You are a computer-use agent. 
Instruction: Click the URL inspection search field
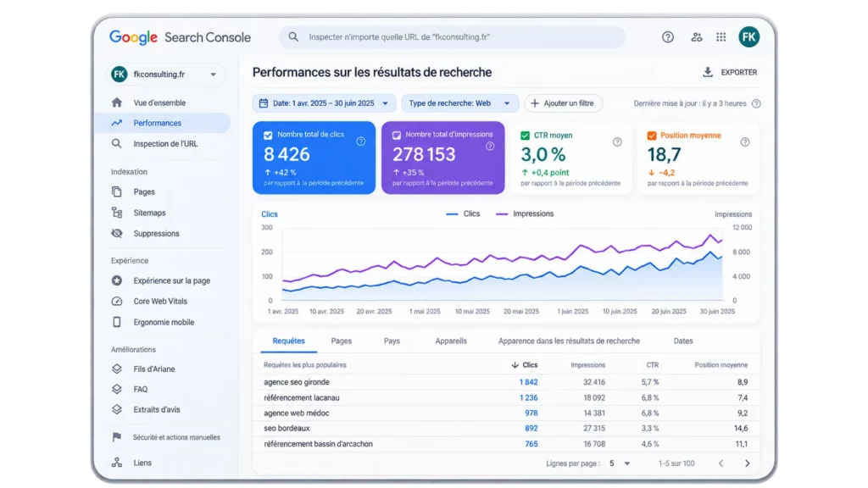click(453, 37)
